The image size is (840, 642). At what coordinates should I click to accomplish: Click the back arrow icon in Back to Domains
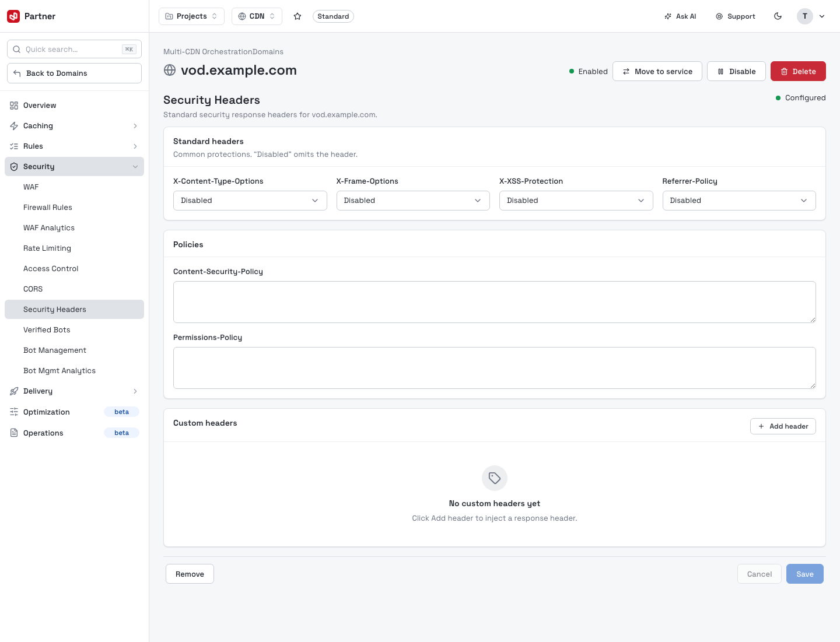[x=17, y=73]
